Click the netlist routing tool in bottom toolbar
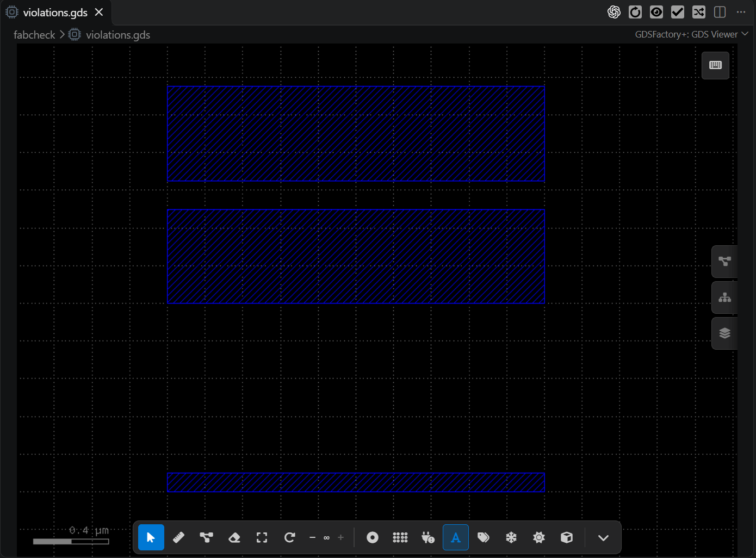This screenshot has width=756, height=558. click(x=206, y=537)
